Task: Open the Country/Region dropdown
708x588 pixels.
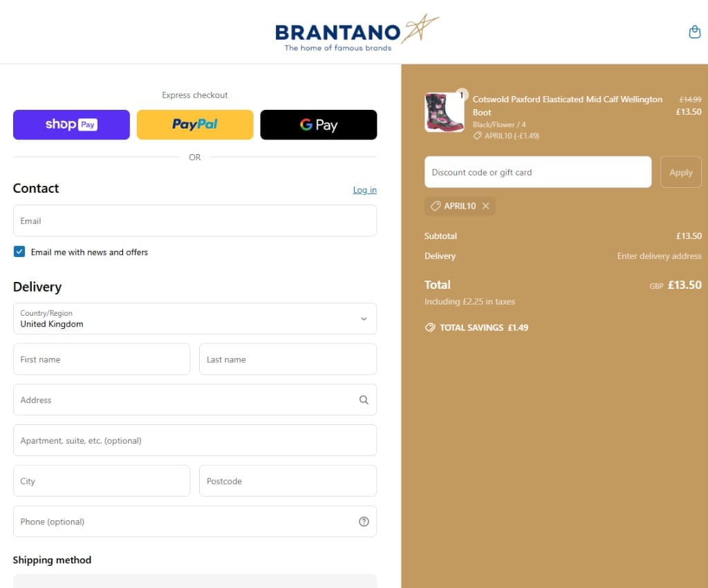Action: (195, 319)
